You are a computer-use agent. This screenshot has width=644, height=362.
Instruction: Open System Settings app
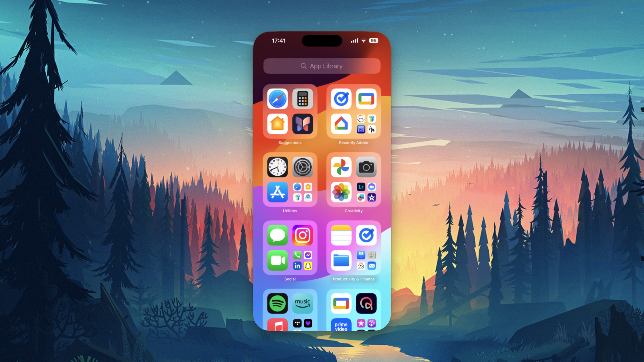pos(303,167)
